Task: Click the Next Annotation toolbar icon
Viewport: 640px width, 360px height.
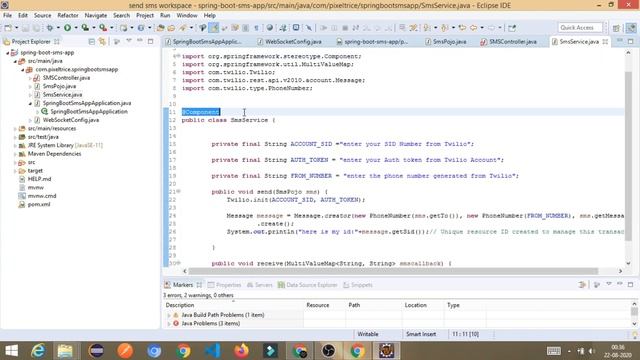Action: click(x=427, y=28)
